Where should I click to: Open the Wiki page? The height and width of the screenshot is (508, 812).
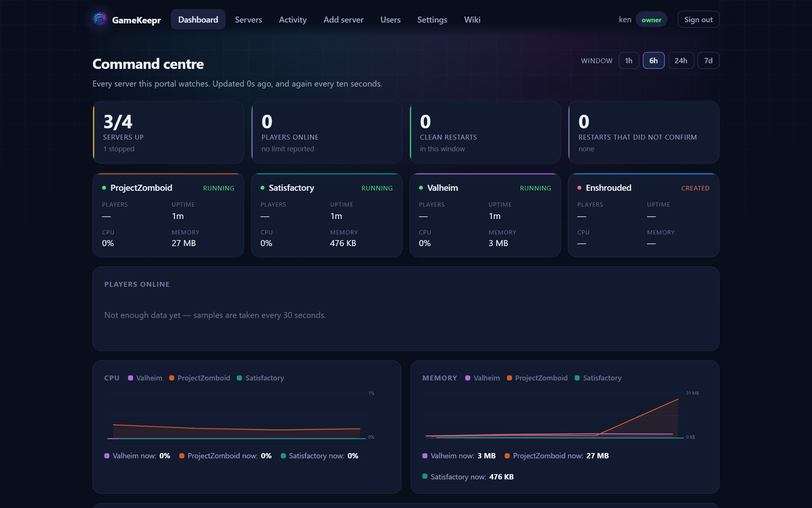click(472, 20)
